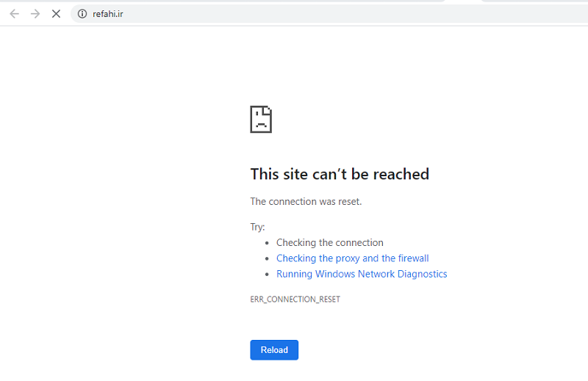Click the 'Checking the connection' suggestion text
This screenshot has width=588, height=381.
click(329, 243)
